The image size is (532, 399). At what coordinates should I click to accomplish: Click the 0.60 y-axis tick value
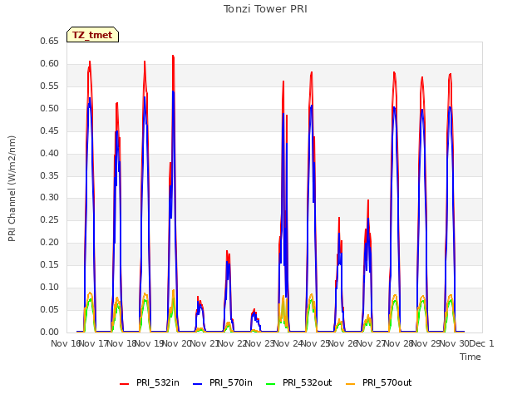pyautogui.click(x=50, y=63)
